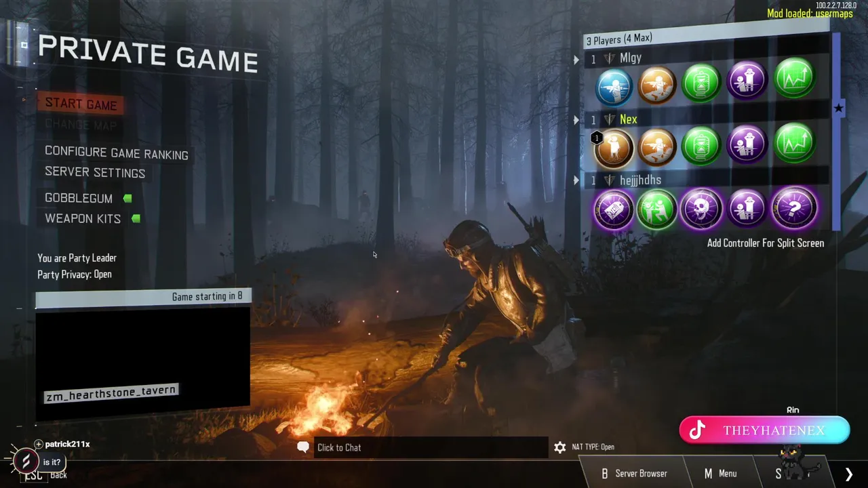This screenshot has height=488, width=868.
Task: Click Mlgy's green chart gobblegum
Action: click(794, 77)
